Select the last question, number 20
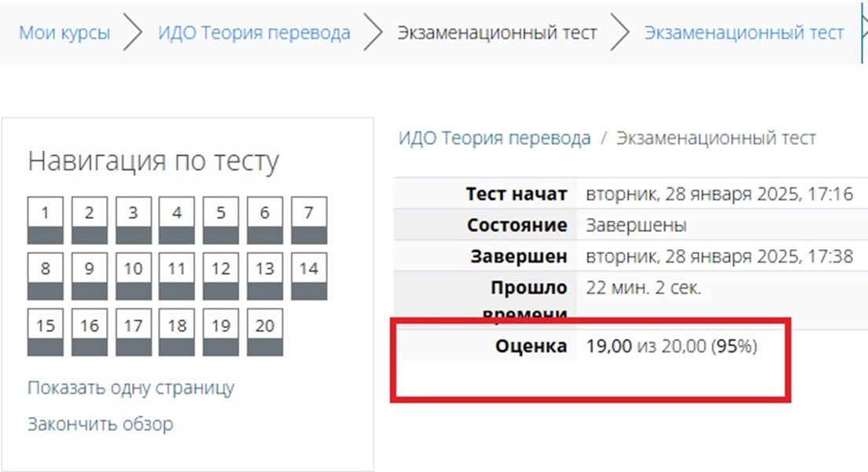Viewport: 868px width, 472px height. [x=265, y=333]
